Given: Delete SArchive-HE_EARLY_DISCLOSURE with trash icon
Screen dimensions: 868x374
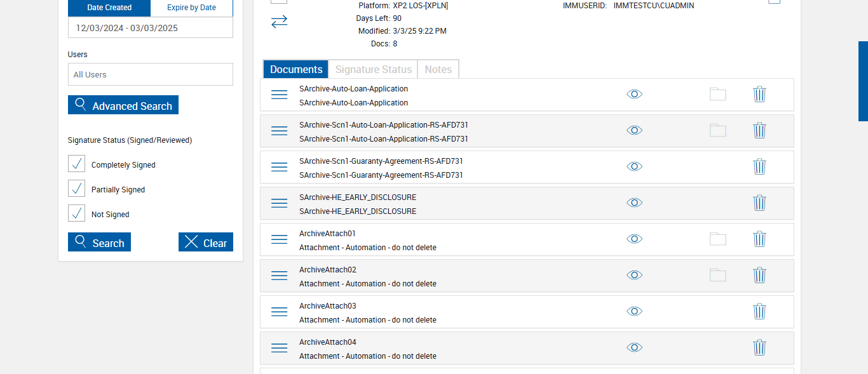Looking at the screenshot, I should pyautogui.click(x=759, y=203).
